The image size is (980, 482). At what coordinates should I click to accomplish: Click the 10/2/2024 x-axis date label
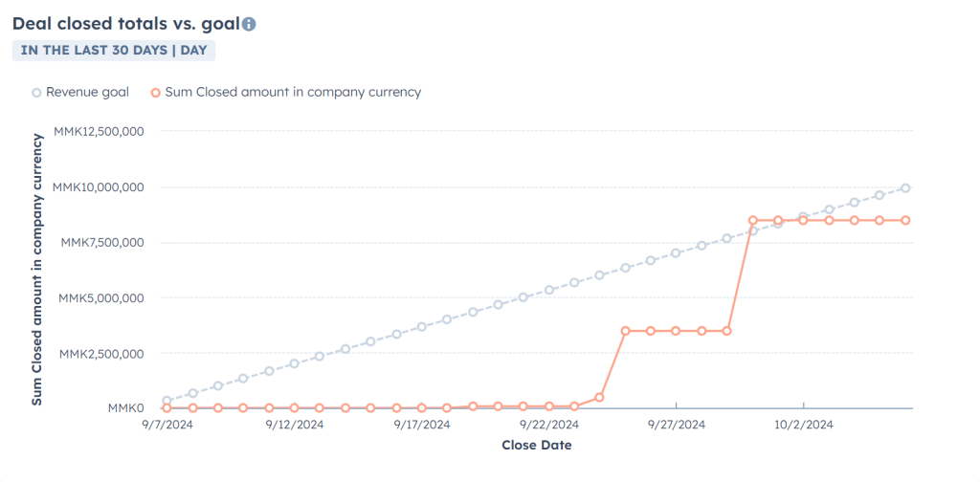tap(804, 425)
